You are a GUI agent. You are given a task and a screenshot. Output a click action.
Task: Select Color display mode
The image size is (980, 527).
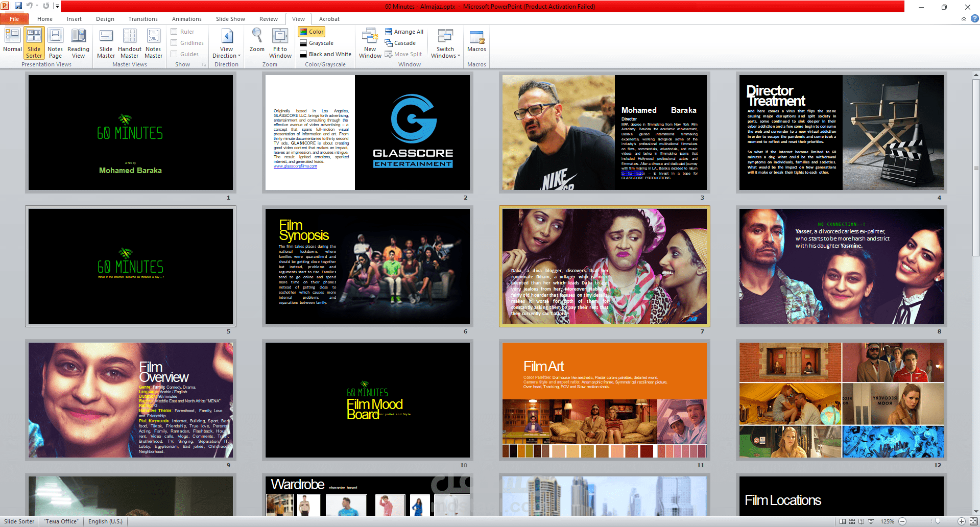click(312, 32)
